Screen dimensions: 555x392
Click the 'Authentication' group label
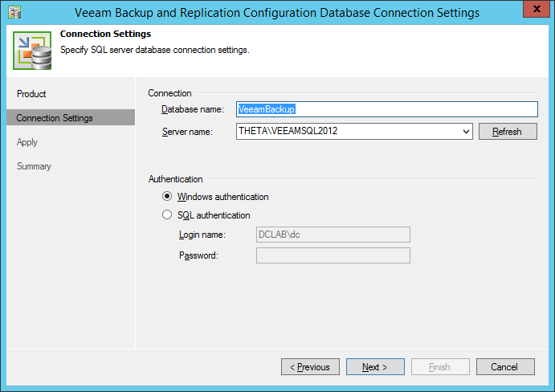point(175,179)
